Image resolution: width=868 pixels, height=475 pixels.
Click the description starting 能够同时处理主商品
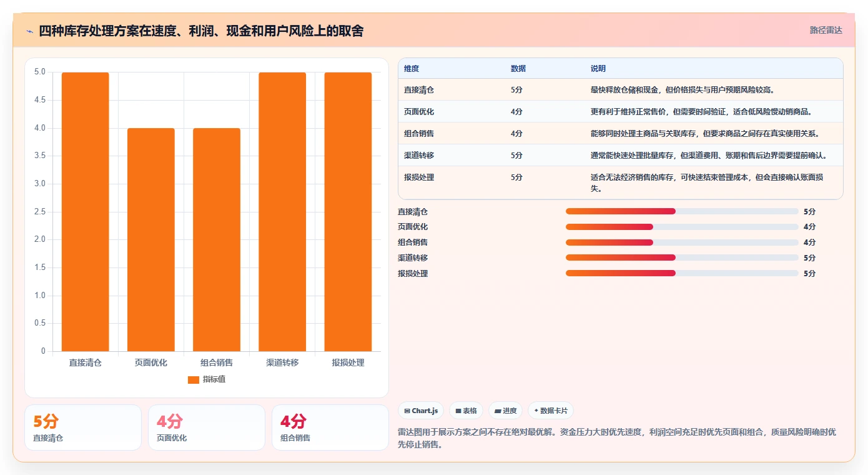pos(705,134)
